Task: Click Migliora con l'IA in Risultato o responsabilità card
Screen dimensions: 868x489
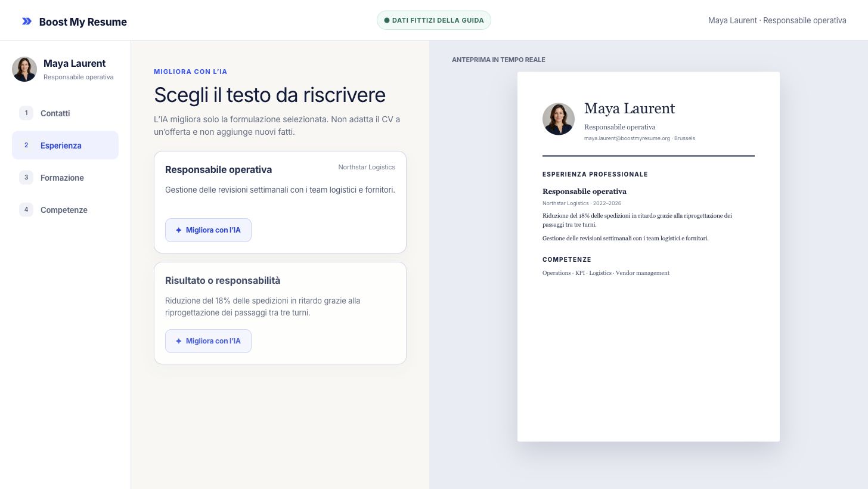Action: (x=208, y=341)
